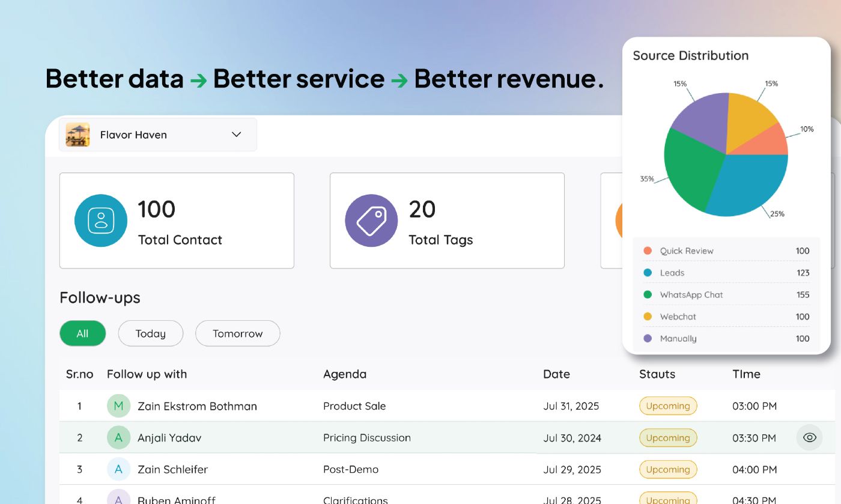Click the Upcoming badge for Product Sale
841x504 pixels.
click(x=668, y=405)
